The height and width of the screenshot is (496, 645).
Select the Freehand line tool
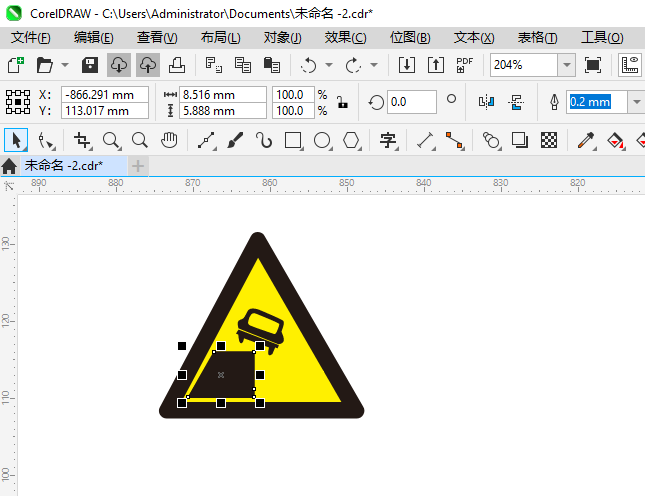pos(206,140)
